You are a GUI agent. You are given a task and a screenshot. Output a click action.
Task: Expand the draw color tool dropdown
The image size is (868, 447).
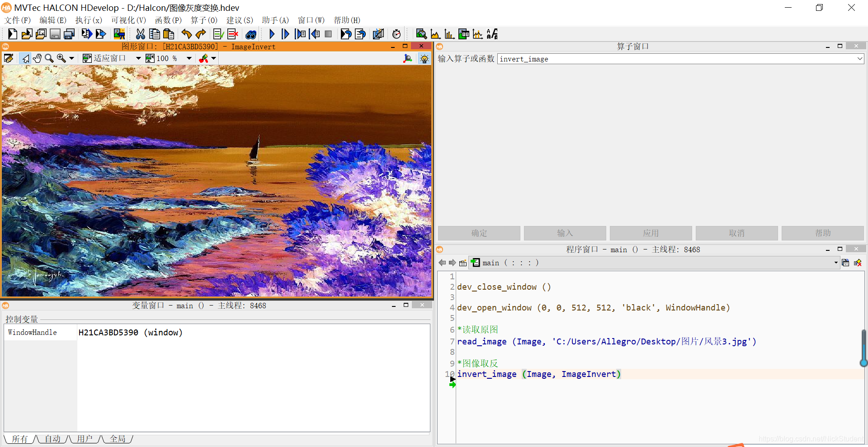214,58
